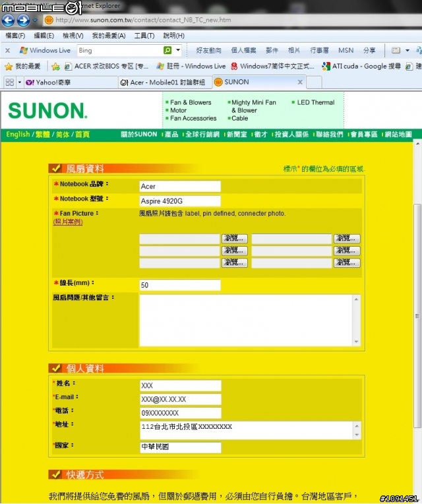The height and width of the screenshot is (504, 422).
Task: Expand the arrow beside the envelope icon
Action: [x=407, y=50]
